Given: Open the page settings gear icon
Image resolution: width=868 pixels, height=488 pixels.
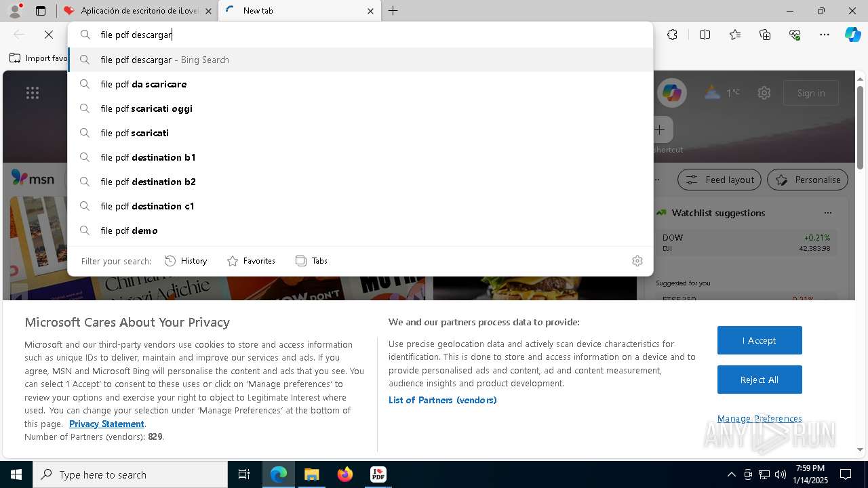Looking at the screenshot, I should coord(764,93).
